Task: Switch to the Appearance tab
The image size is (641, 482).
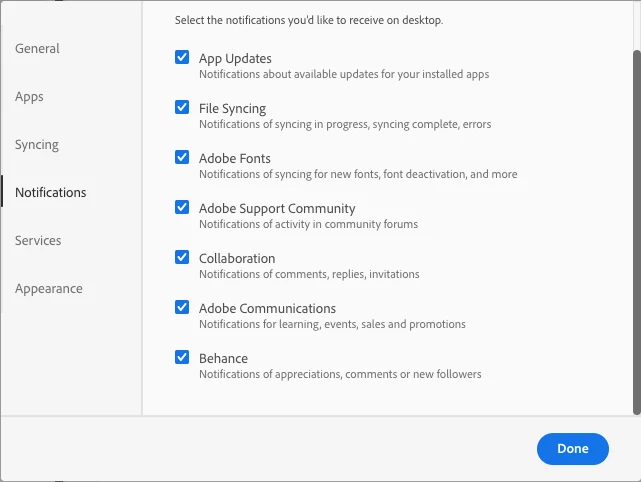Action: pos(49,289)
